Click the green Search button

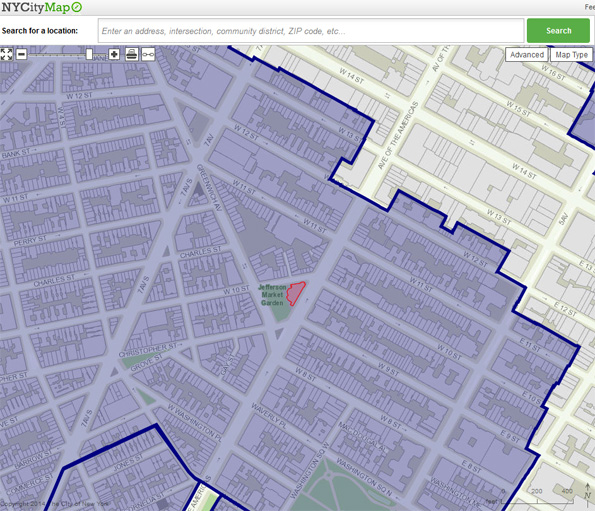[558, 31]
